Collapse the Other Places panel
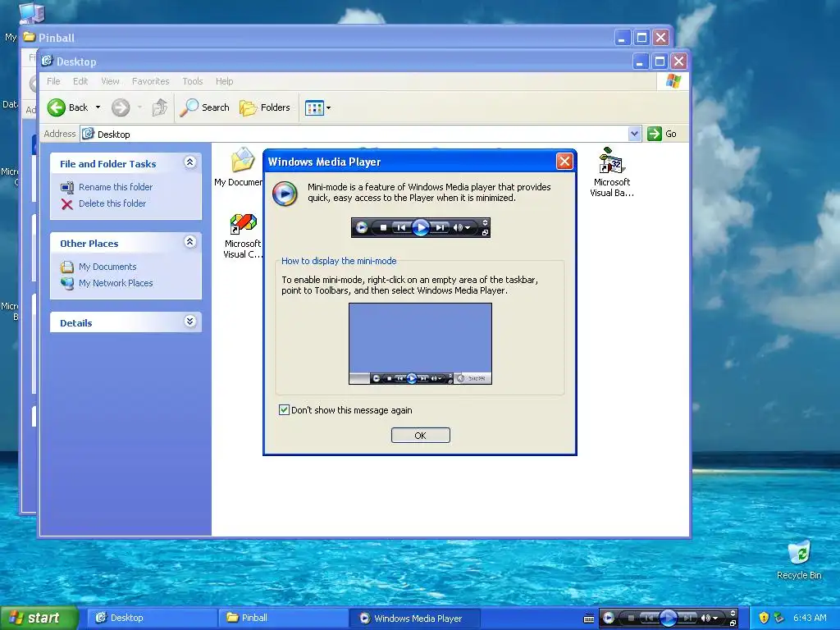This screenshot has height=630, width=840. point(189,242)
